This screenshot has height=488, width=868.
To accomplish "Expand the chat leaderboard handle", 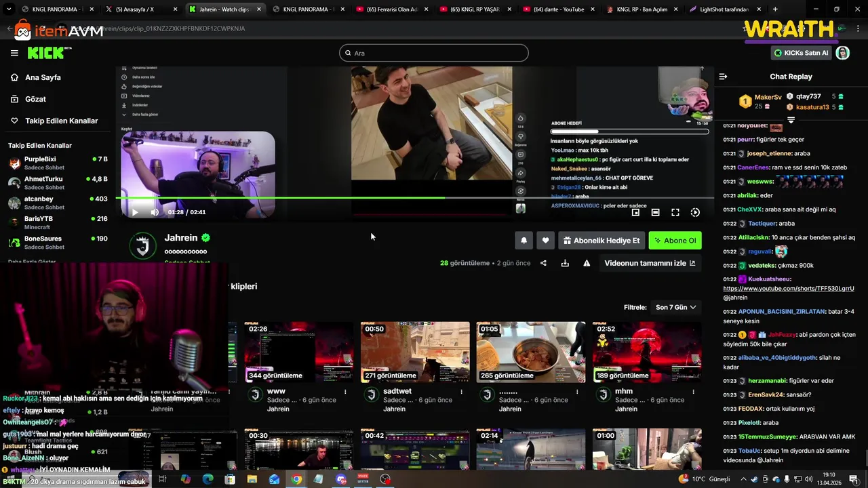I will pyautogui.click(x=791, y=119).
